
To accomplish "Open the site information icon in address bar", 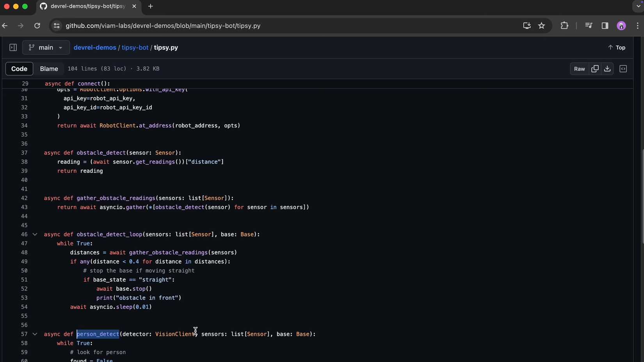I will click(x=57, y=26).
